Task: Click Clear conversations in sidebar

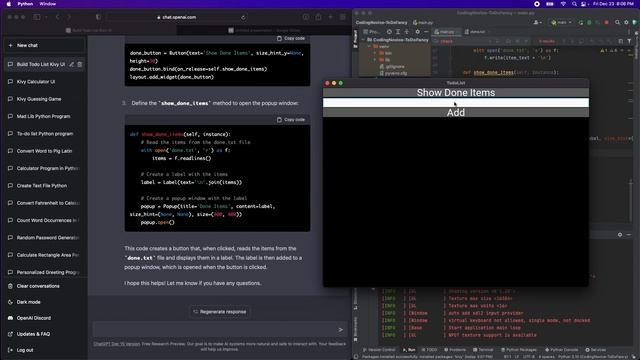Action: pos(44,286)
